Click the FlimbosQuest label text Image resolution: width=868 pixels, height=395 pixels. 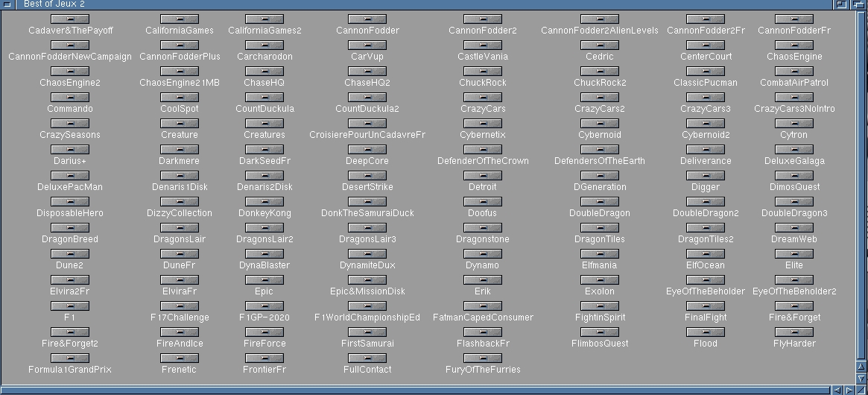pos(600,343)
